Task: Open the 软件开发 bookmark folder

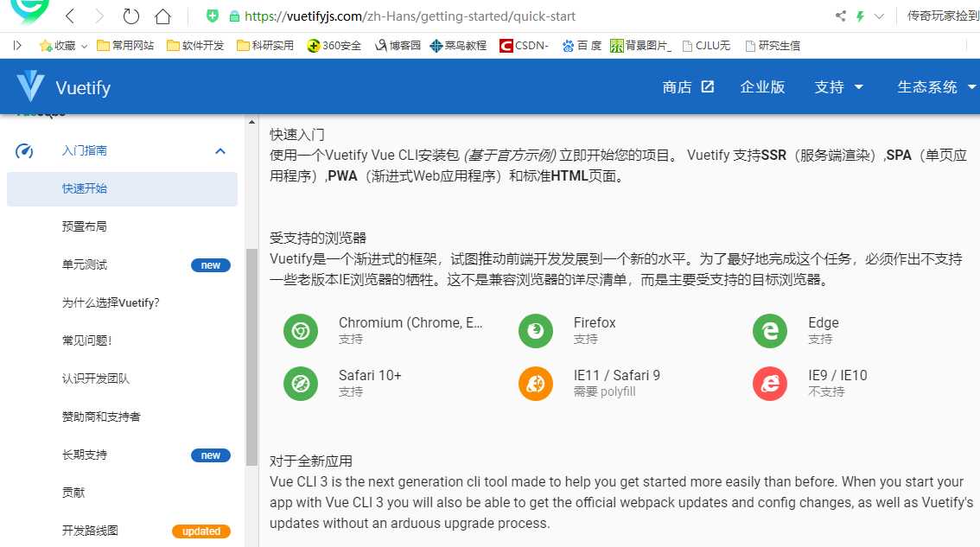Action: [195, 46]
